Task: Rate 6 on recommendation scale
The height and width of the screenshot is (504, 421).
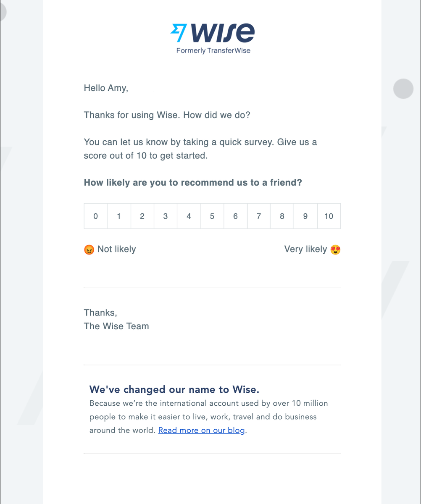Action: click(235, 216)
